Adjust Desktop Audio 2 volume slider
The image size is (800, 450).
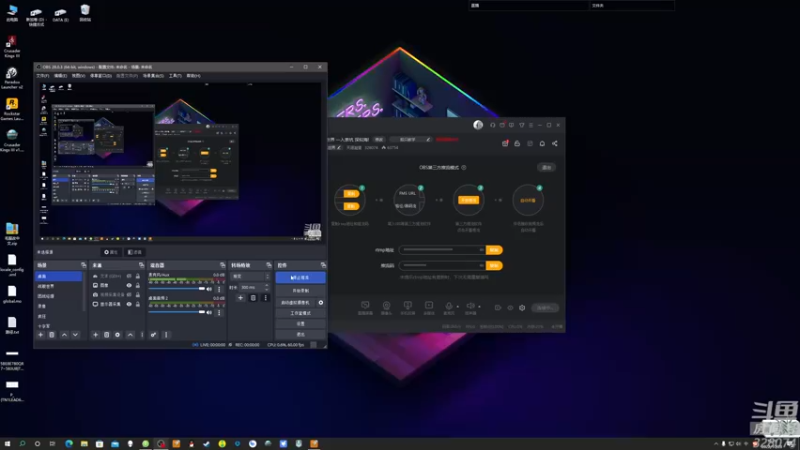[177, 312]
